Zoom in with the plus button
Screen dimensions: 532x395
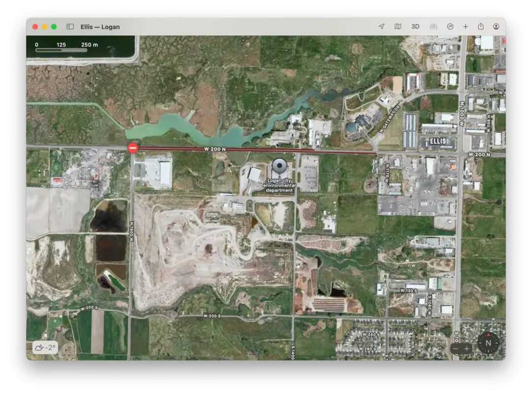467,349
